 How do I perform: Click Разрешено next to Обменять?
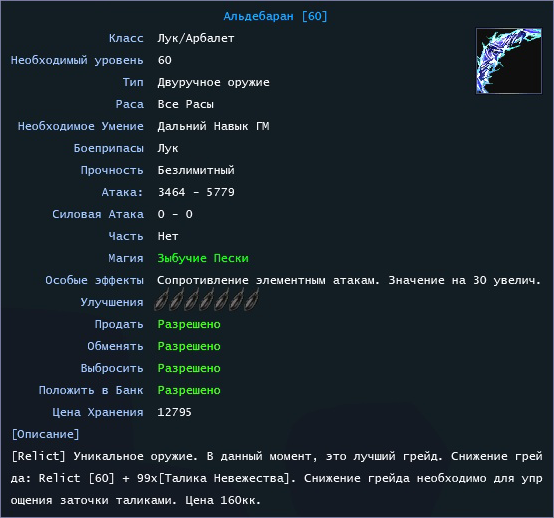189,346
